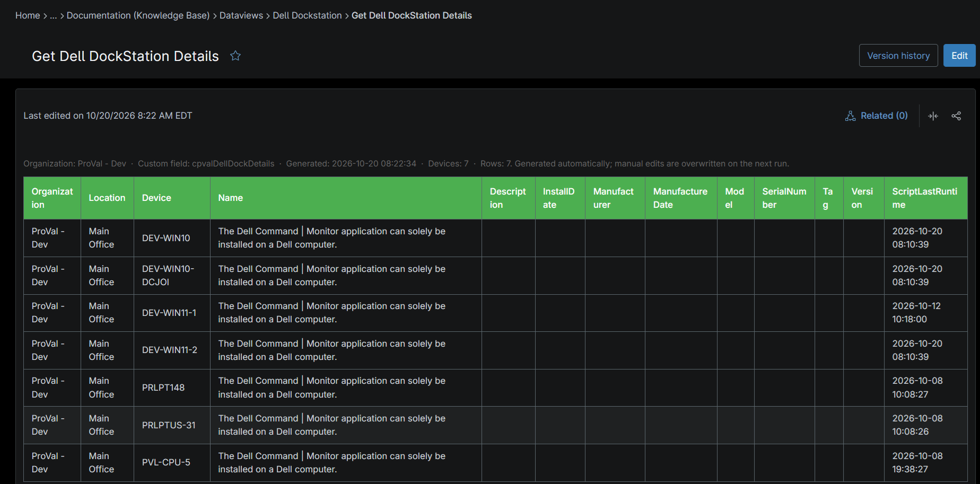Click the 2026-10-12 10:18:00 runtime cell
Viewport: 980px width, 484px height.
(x=926, y=313)
